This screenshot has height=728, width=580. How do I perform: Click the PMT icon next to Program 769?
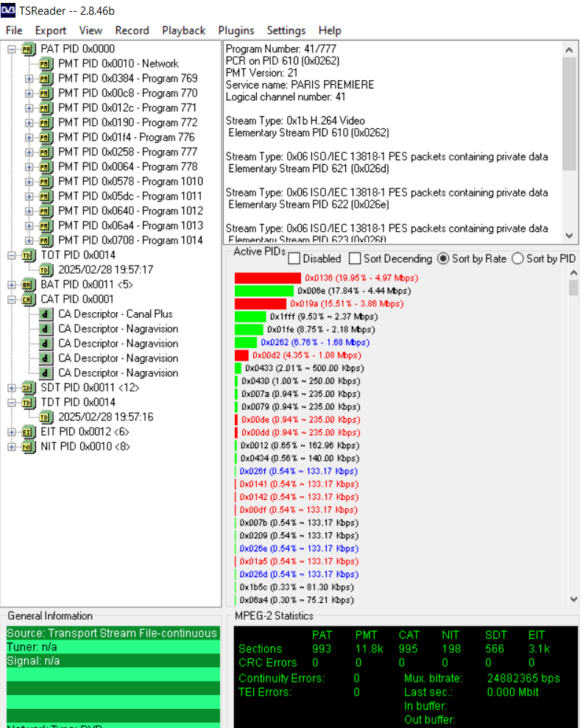pos(45,79)
